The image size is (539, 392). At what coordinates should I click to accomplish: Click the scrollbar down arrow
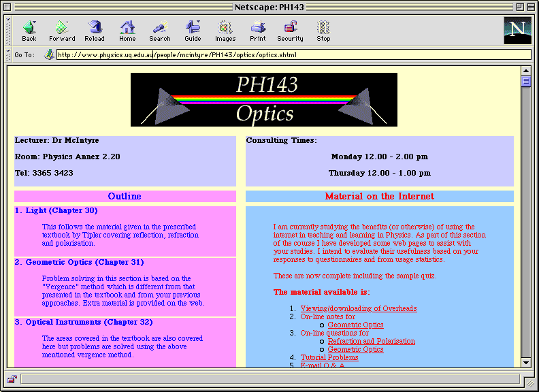[525, 363]
